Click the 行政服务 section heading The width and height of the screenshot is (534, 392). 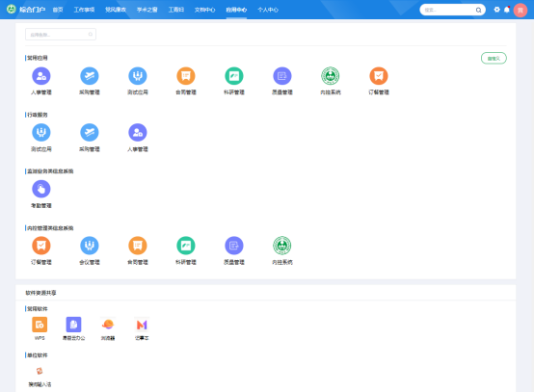[x=38, y=115]
